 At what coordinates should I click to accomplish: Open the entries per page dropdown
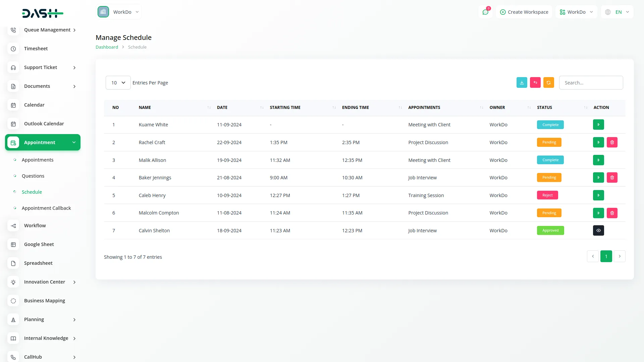pos(118,83)
